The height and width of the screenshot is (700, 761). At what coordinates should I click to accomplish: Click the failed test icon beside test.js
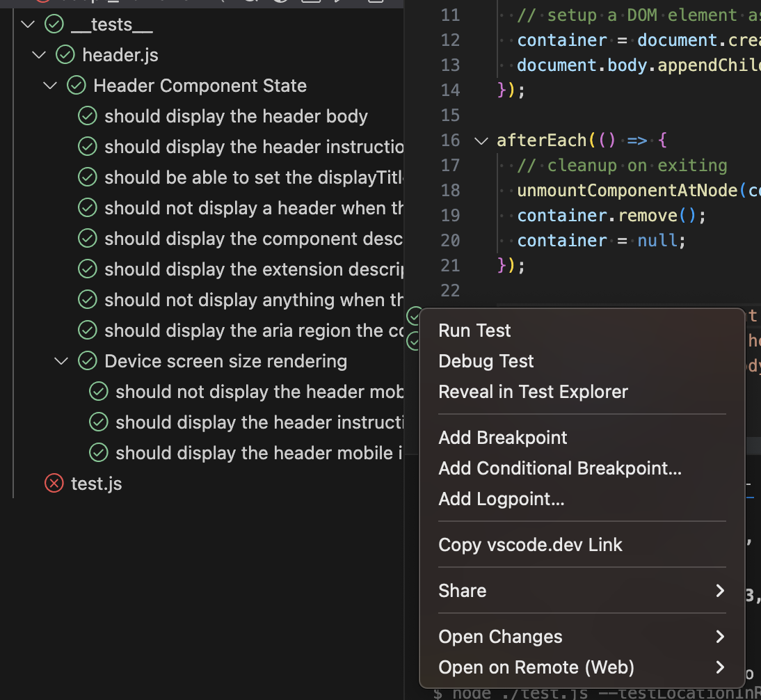coord(54,483)
